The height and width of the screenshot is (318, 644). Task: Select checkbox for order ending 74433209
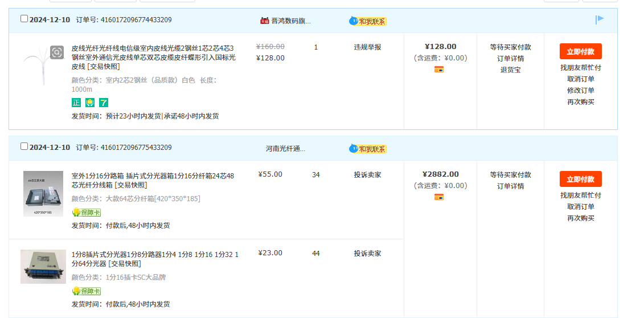pyautogui.click(x=24, y=19)
